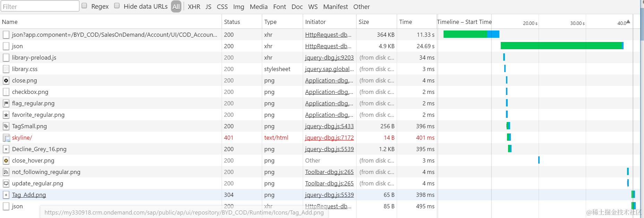
Task: Click the not_following_regular.png feed icon
Action: [6, 172]
